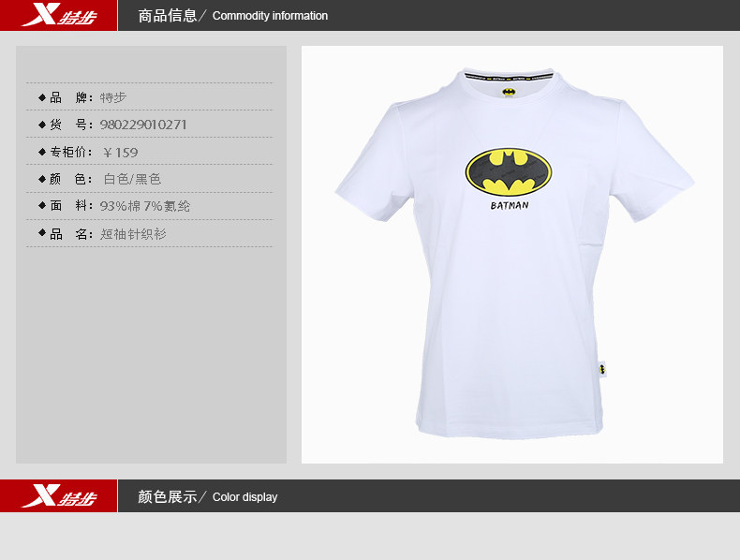Select item number 980229010271
The width and height of the screenshot is (740, 560).
coord(143,125)
